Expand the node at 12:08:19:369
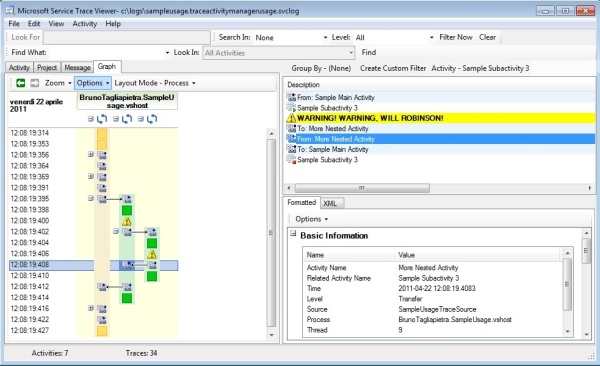This screenshot has height=366, width=600. point(91,176)
